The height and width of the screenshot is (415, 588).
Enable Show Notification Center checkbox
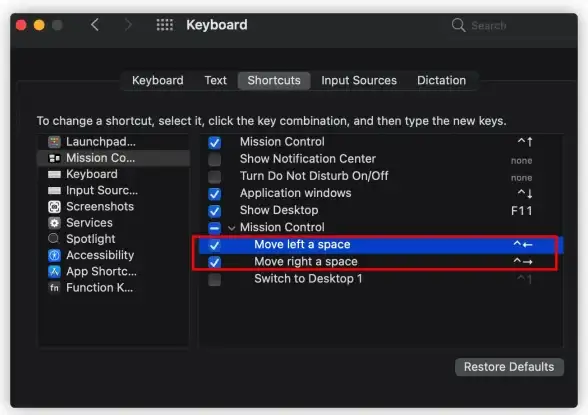click(214, 159)
